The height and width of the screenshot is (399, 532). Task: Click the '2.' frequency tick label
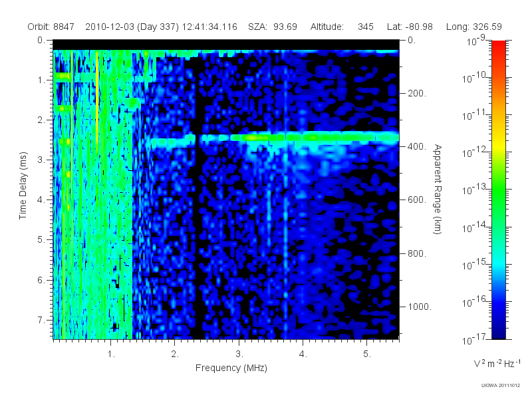175,354
